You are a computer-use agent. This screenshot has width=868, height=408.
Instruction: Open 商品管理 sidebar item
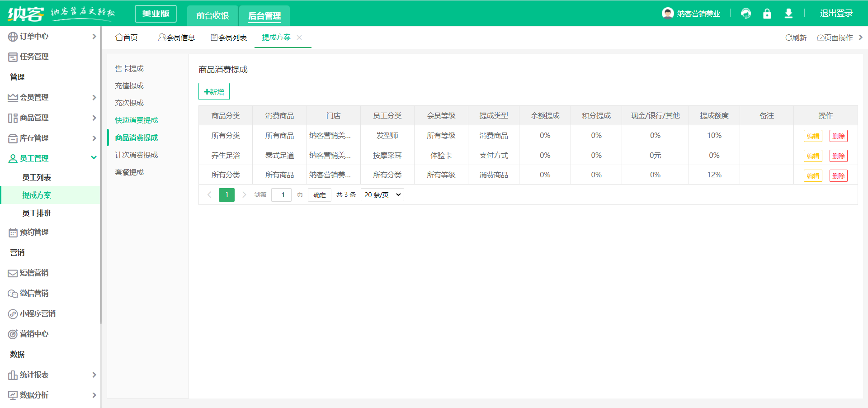click(x=34, y=118)
